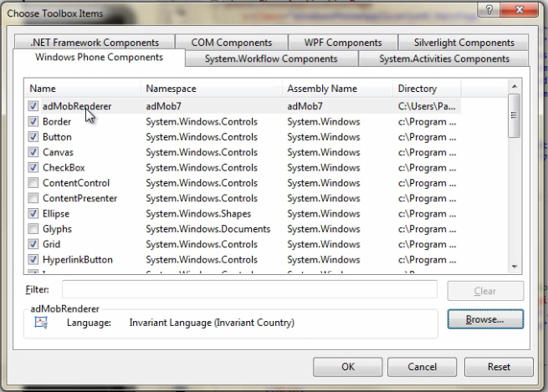Select the HyperlinkButton row name

pyautogui.click(x=78, y=260)
